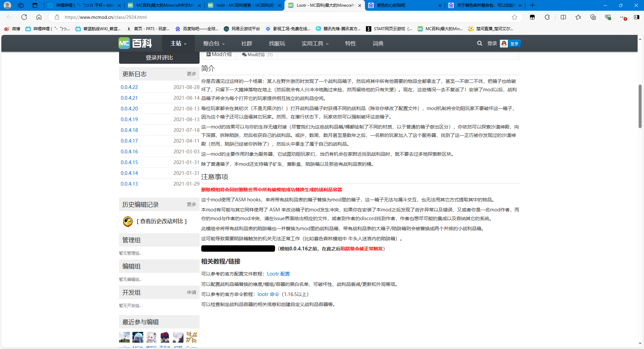
Task: Open changelog version 0.0.4.22
Action: coord(129,87)
